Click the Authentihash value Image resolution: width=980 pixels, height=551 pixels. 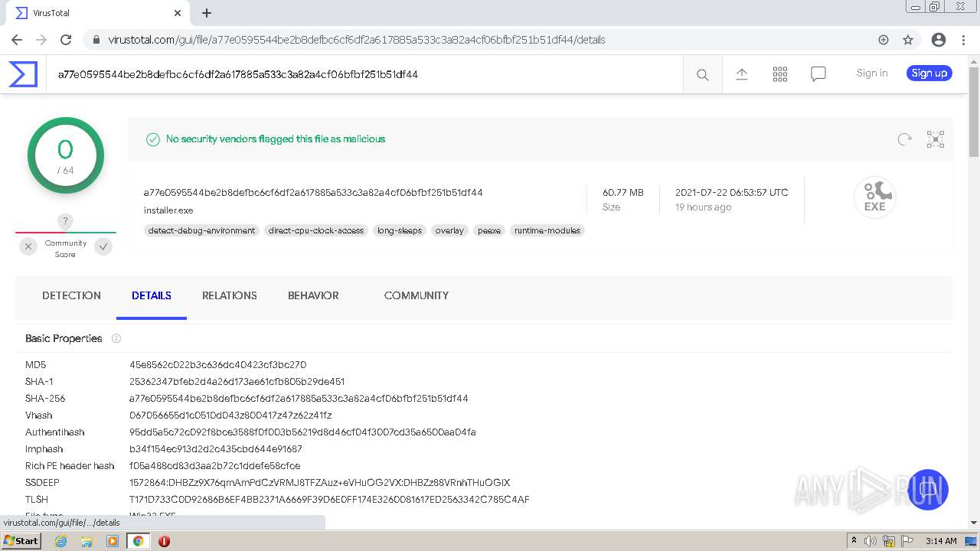click(302, 432)
